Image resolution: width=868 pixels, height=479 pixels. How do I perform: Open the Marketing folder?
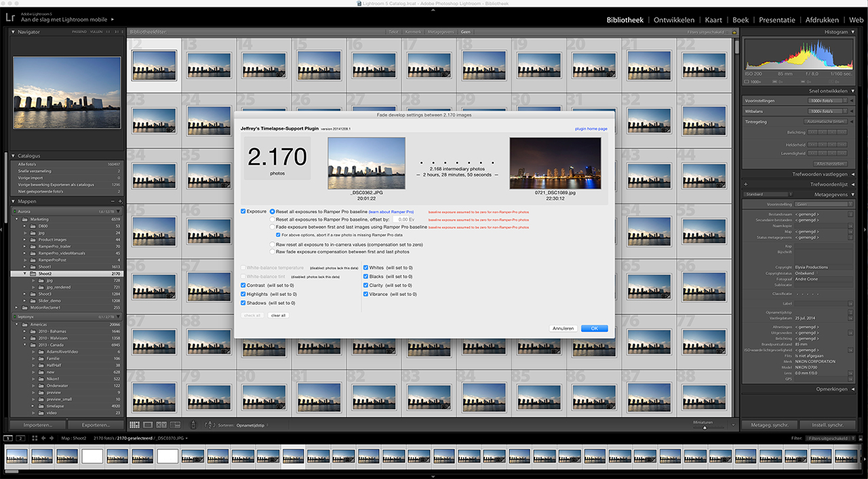click(x=66, y=220)
